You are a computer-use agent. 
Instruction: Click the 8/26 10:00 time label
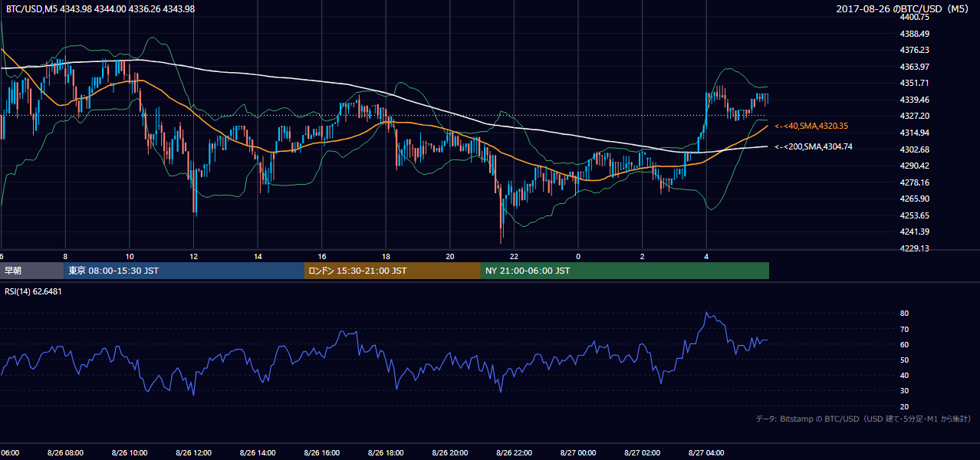(130, 453)
